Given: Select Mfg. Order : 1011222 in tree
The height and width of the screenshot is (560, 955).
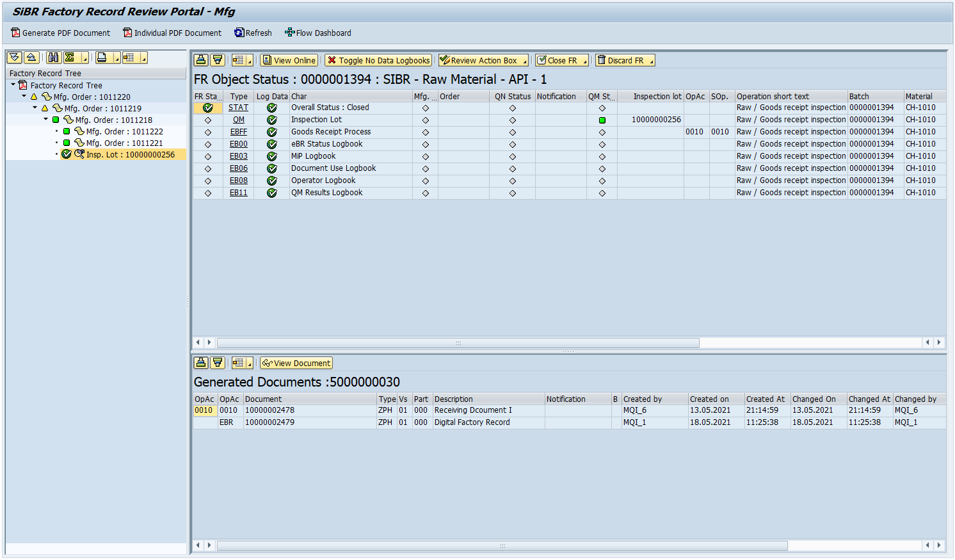Looking at the screenshot, I should (125, 131).
